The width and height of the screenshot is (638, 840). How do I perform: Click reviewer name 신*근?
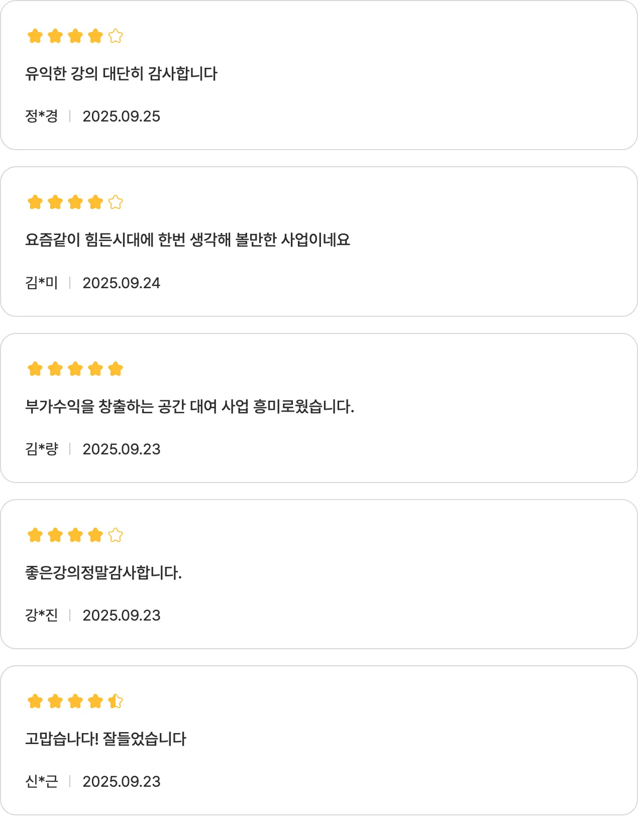(42, 782)
